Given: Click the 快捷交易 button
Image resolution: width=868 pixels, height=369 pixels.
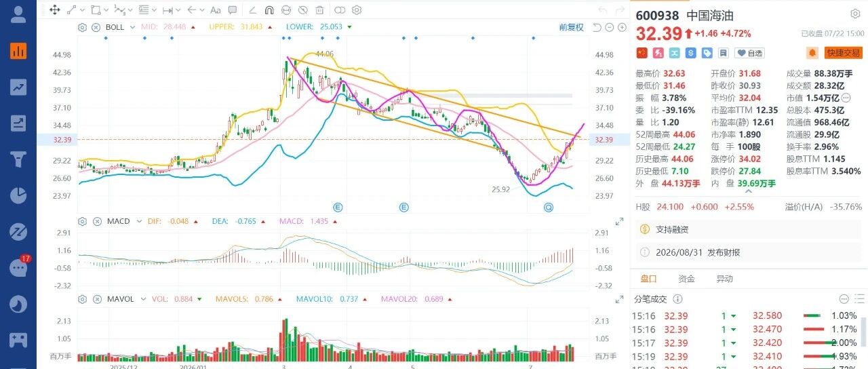Looking at the screenshot, I should pos(844,53).
